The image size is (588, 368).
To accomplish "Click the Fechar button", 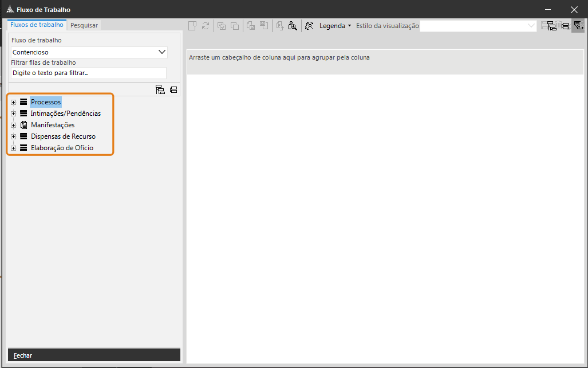I will (x=23, y=355).
